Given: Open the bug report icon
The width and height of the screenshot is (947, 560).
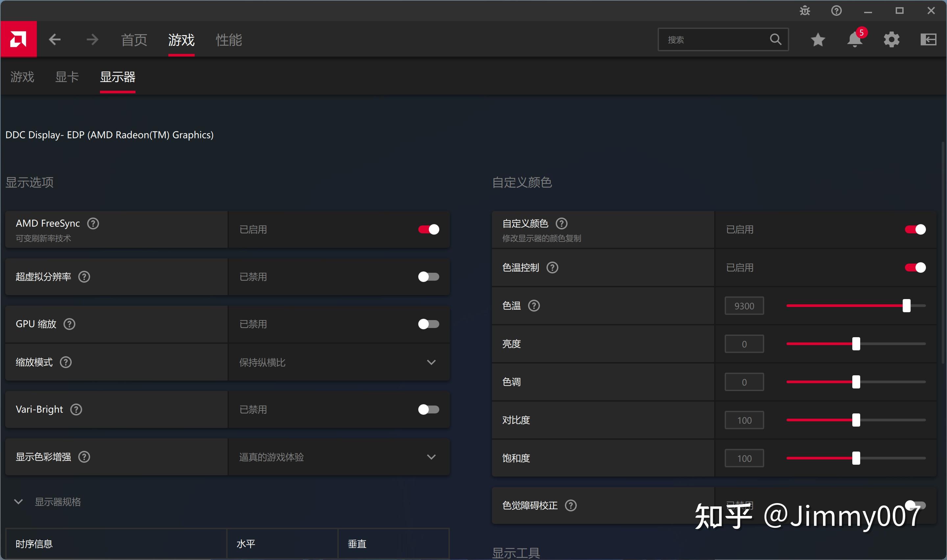Looking at the screenshot, I should (x=805, y=11).
